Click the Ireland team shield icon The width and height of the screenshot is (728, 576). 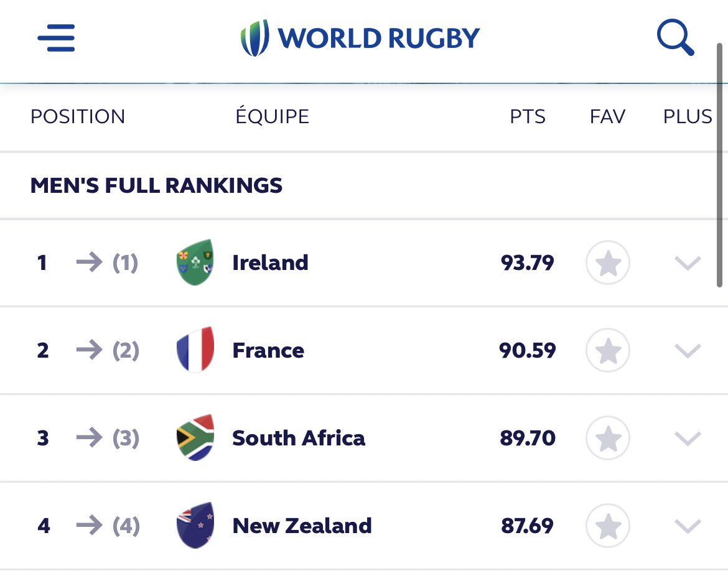tap(195, 262)
